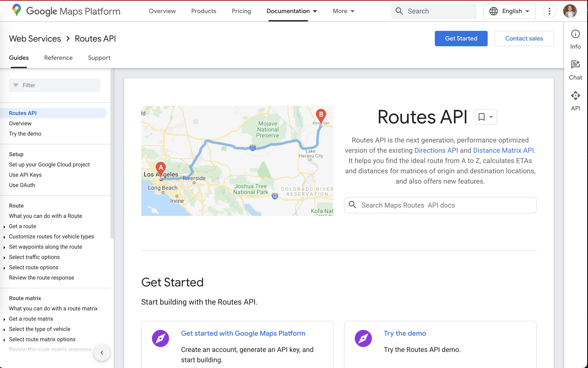Viewport: 588px width, 368px height.
Task: Open Review the route matrix response
Action: (50, 350)
